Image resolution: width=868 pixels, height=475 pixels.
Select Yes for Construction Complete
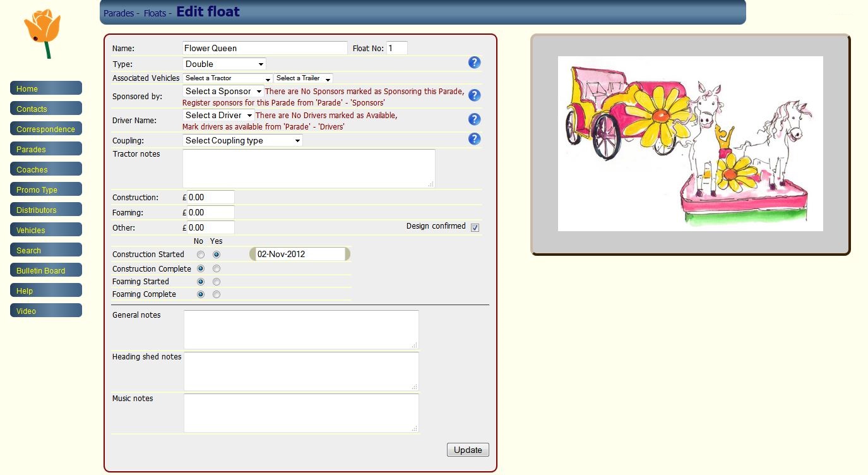point(217,268)
